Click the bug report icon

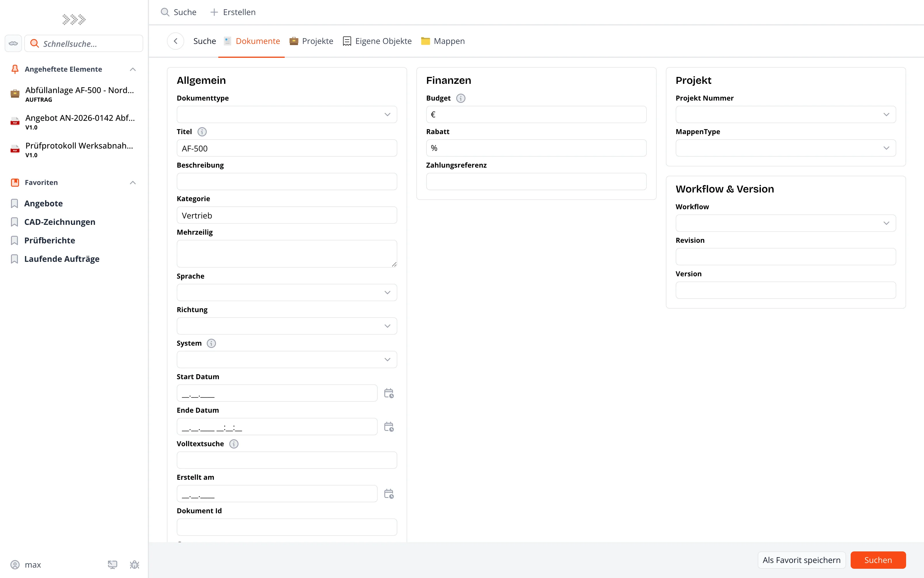pyautogui.click(x=134, y=565)
